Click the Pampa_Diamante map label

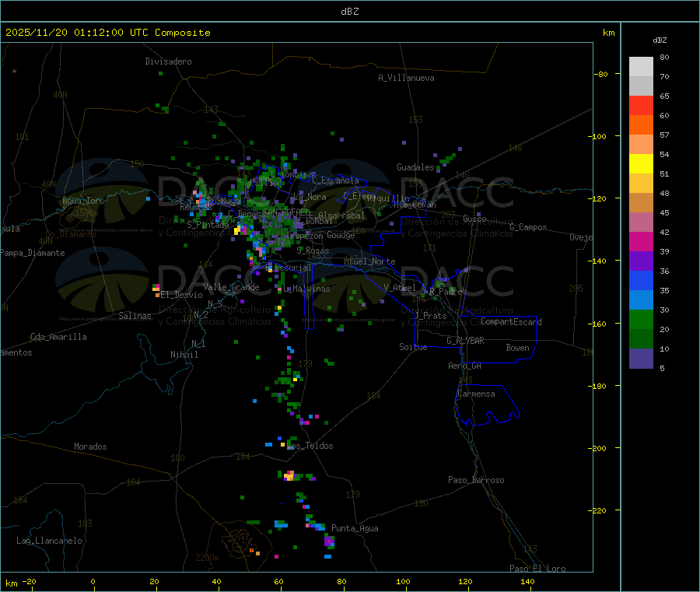click(x=32, y=253)
